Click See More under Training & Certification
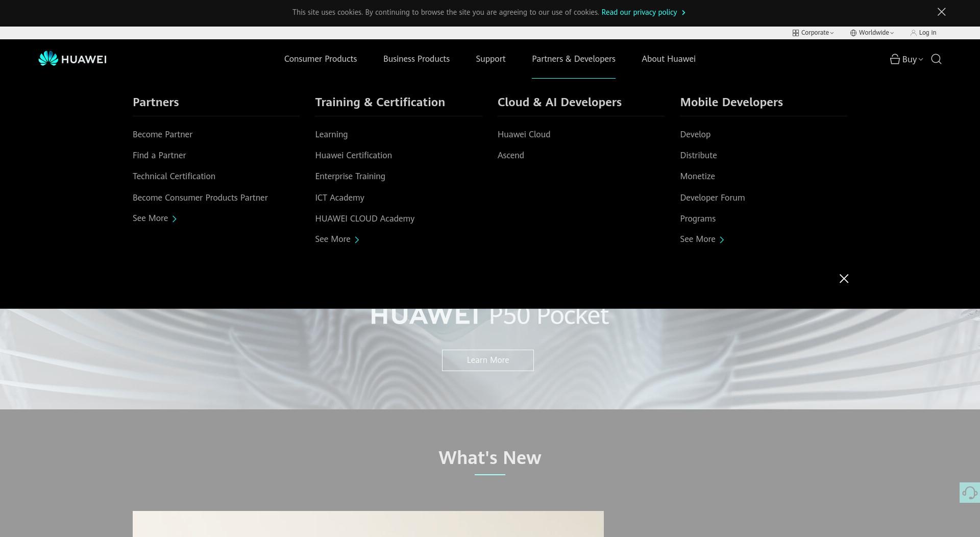The height and width of the screenshot is (537, 980). [x=337, y=239]
